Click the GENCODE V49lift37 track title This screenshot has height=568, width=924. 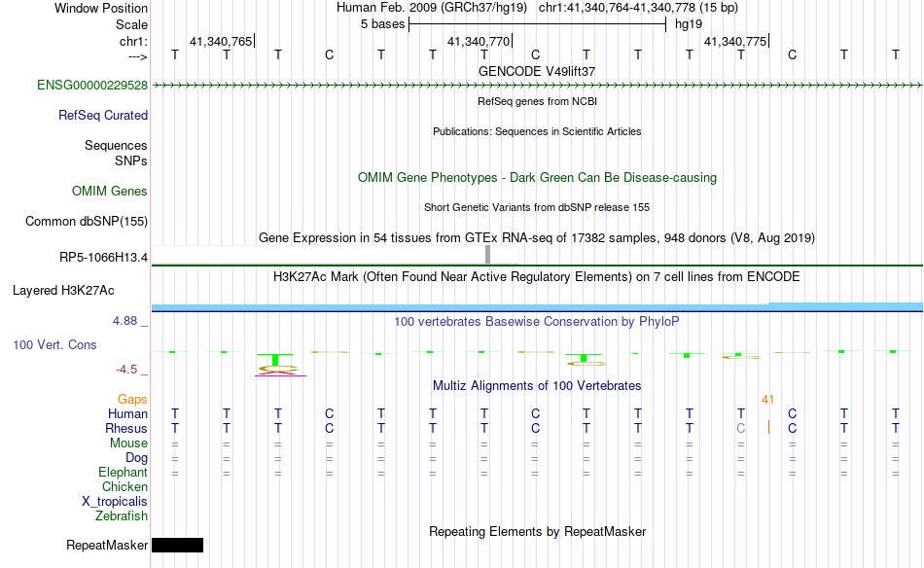pos(537,71)
